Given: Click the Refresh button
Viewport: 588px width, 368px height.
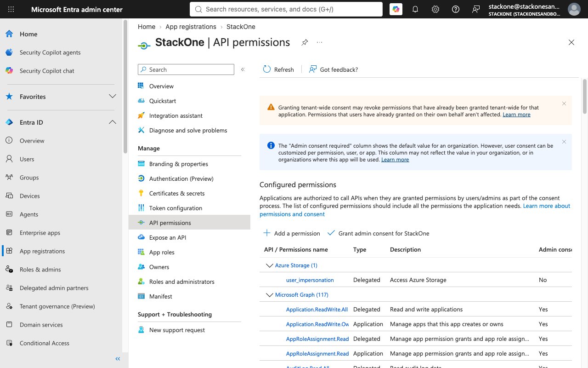Looking at the screenshot, I should click(278, 69).
